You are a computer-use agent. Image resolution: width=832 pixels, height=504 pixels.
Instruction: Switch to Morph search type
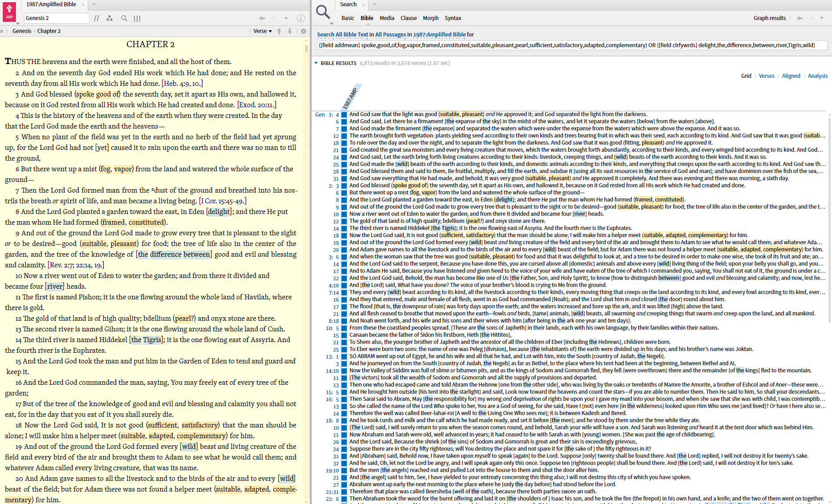click(x=430, y=18)
